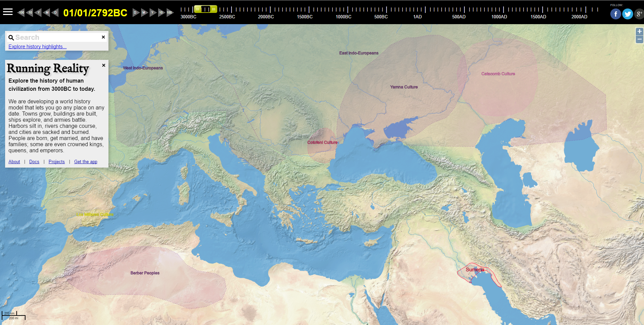
Task: Open the hamburger main menu
Action: click(7, 12)
